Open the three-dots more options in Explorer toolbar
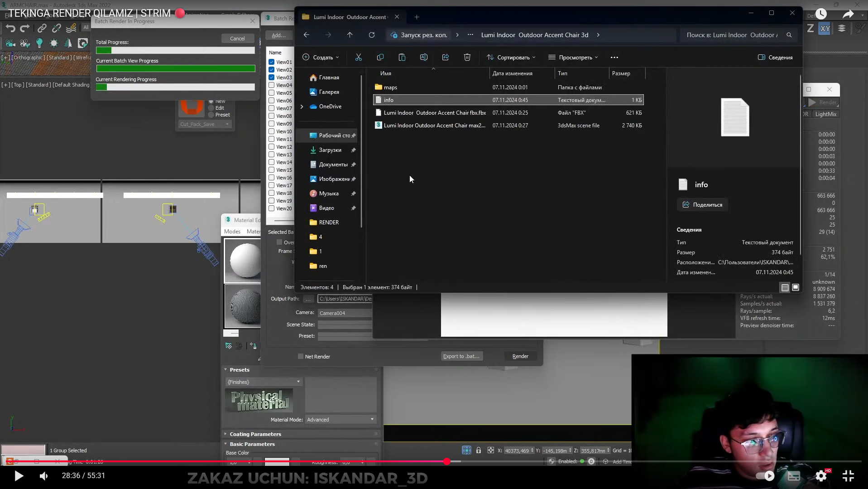The height and width of the screenshot is (489, 868). (x=614, y=57)
